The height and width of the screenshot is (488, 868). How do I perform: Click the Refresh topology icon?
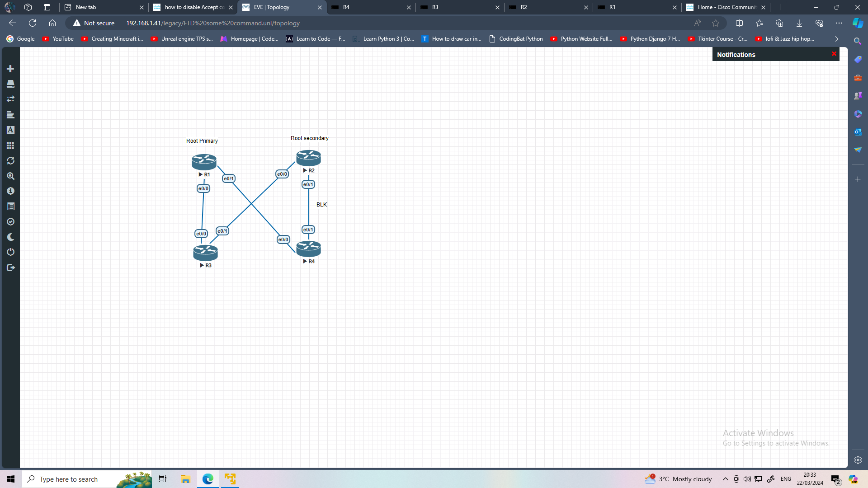click(10, 160)
